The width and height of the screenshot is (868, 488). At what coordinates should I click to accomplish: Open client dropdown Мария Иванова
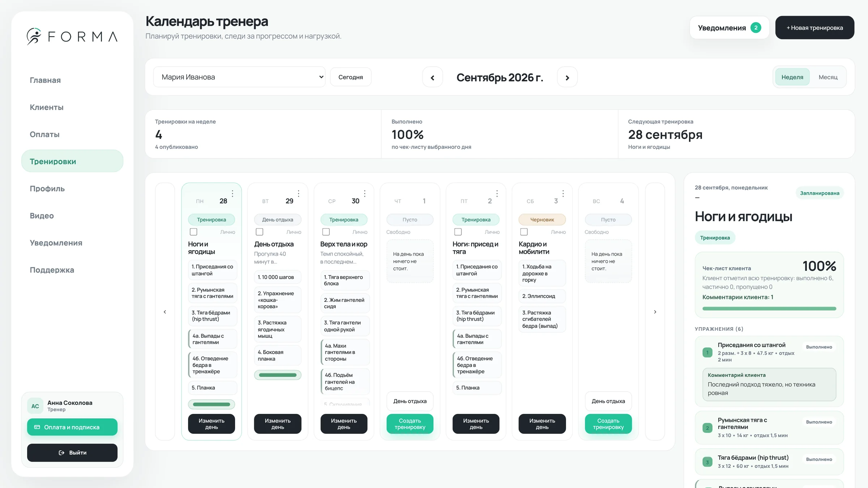click(x=239, y=77)
